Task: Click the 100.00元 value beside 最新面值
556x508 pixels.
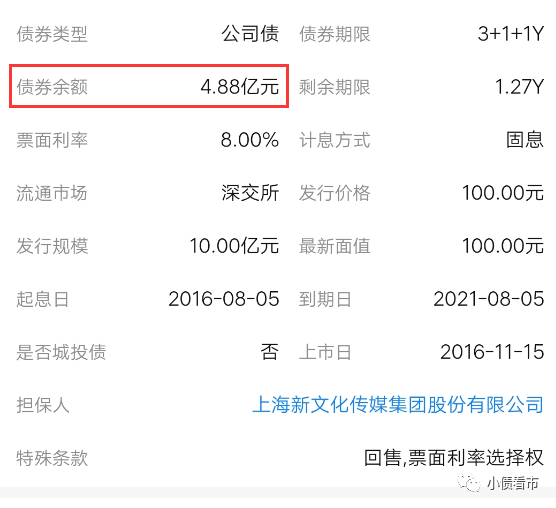Action: coord(503,245)
